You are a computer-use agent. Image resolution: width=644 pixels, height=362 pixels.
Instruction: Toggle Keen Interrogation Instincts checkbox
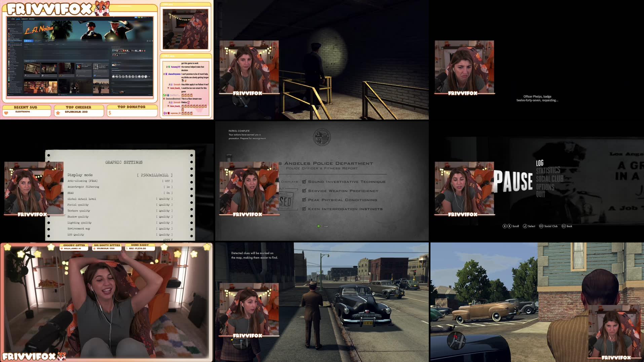[x=304, y=209]
